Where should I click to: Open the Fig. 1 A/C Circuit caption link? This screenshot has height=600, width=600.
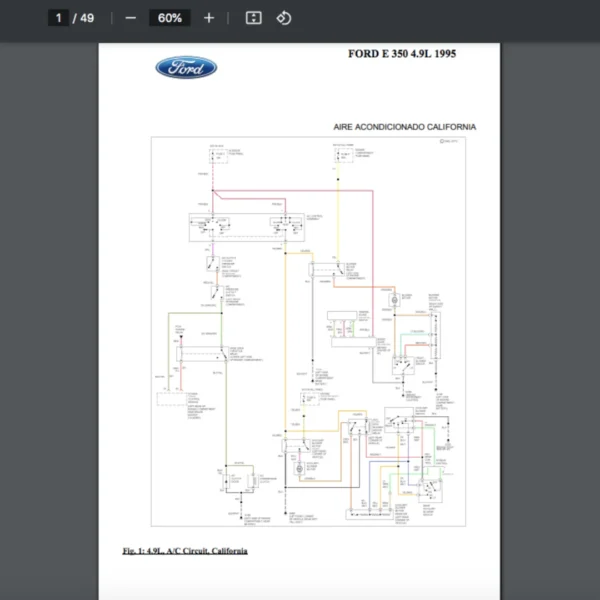point(184,551)
